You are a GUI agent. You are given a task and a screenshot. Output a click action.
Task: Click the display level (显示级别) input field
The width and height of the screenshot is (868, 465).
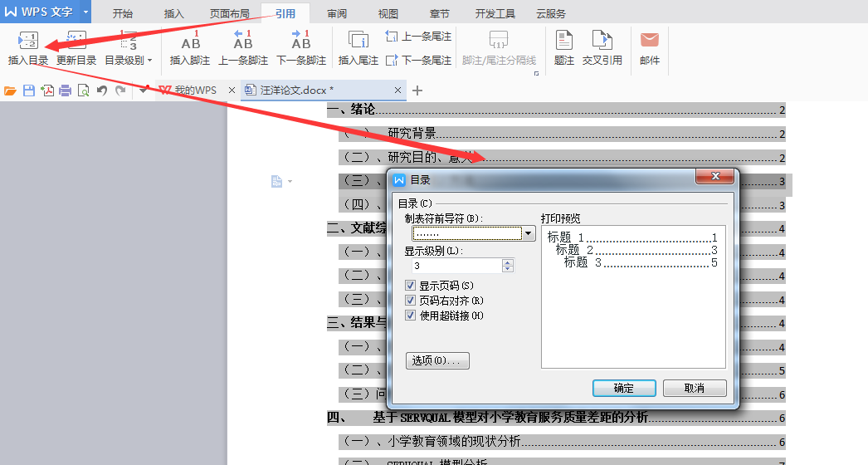click(x=456, y=266)
